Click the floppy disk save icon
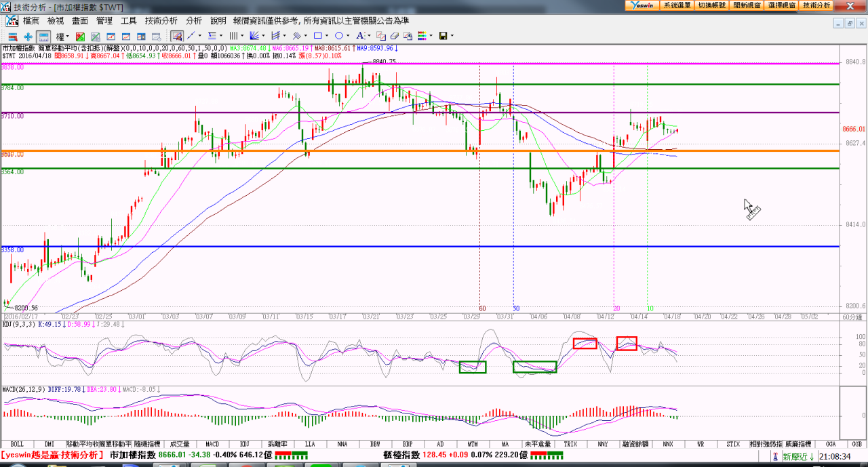 [443, 36]
